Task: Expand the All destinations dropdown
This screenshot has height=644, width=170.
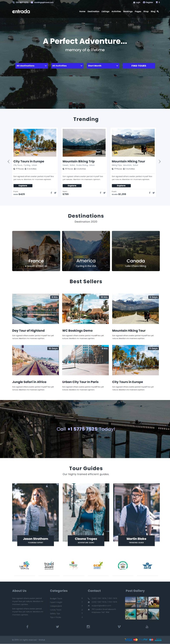Action: (32, 66)
